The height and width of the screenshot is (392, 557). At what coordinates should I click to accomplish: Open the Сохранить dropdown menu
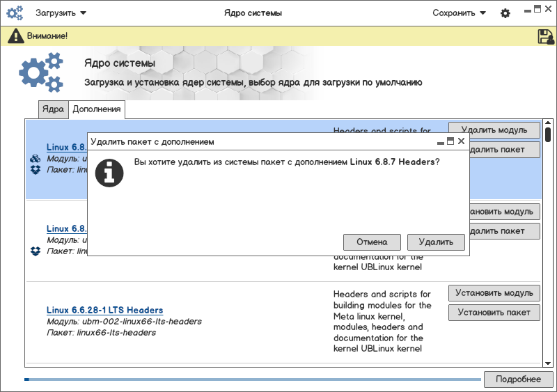(x=459, y=13)
